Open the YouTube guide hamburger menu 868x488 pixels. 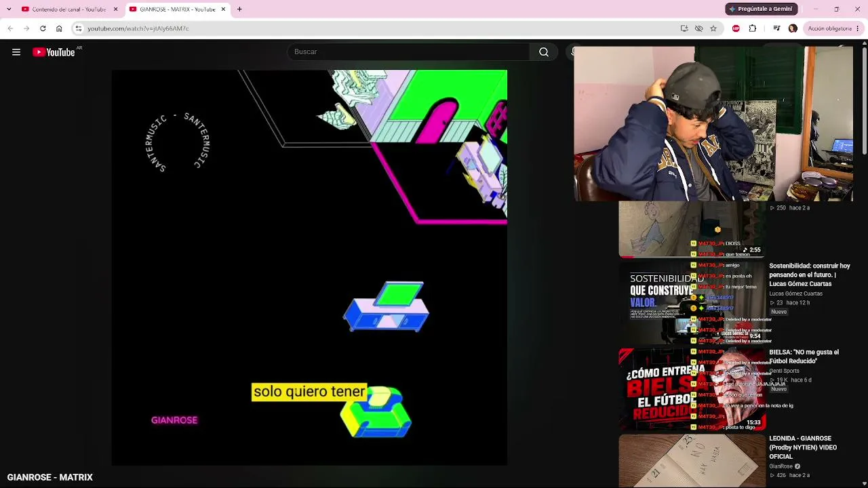pyautogui.click(x=16, y=52)
